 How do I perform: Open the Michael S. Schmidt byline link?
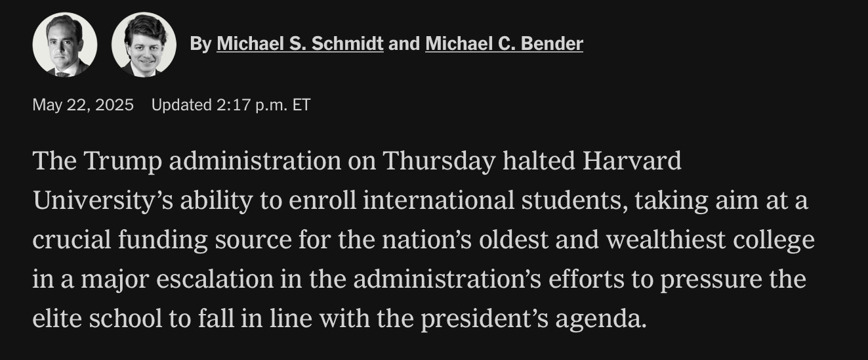point(300,44)
